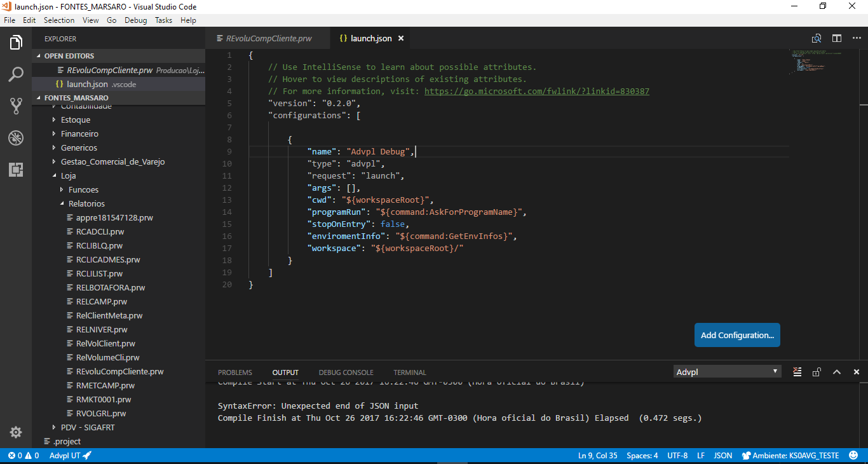Clear the output panel contents

click(x=797, y=372)
